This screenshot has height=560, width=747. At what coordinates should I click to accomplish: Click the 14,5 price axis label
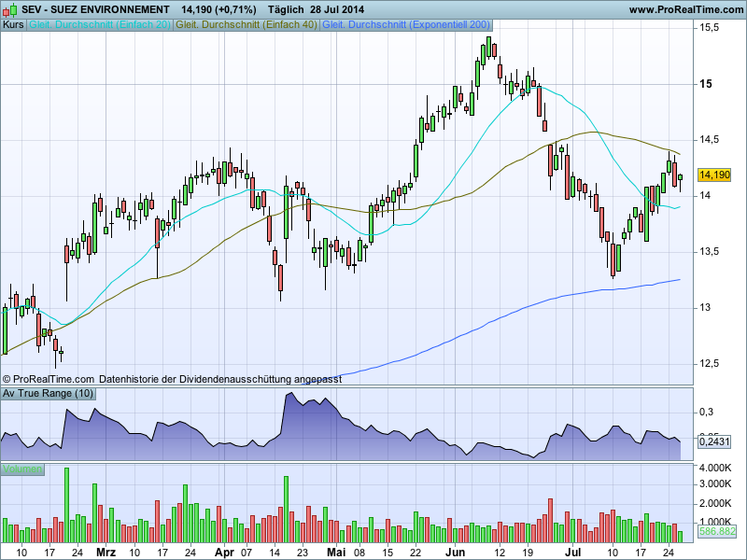coord(709,140)
